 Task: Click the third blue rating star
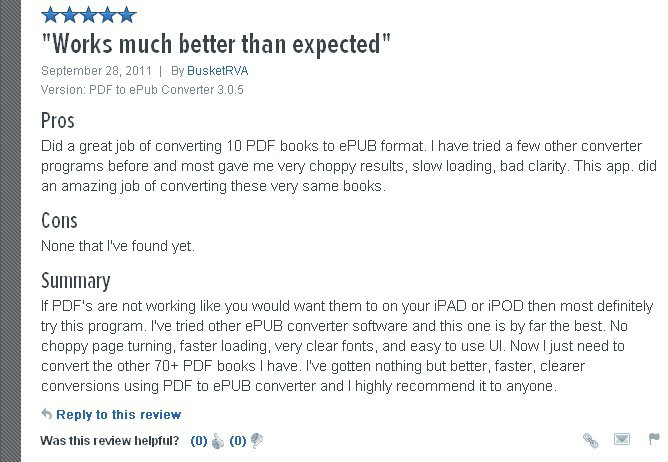tap(89, 14)
